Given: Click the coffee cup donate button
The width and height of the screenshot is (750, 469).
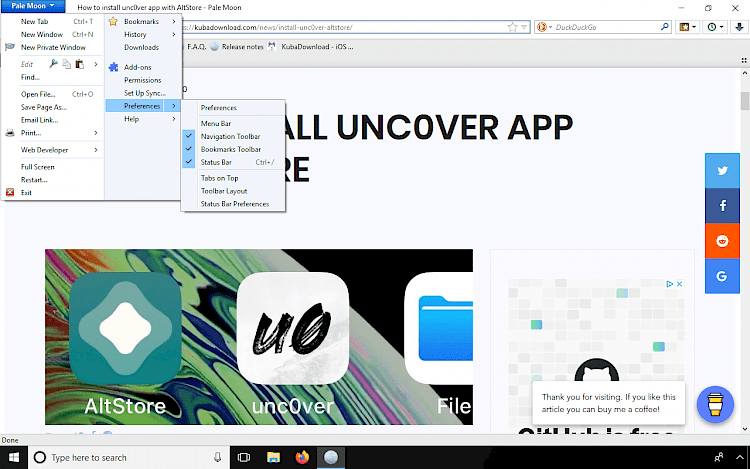Looking at the screenshot, I should pos(715,404).
